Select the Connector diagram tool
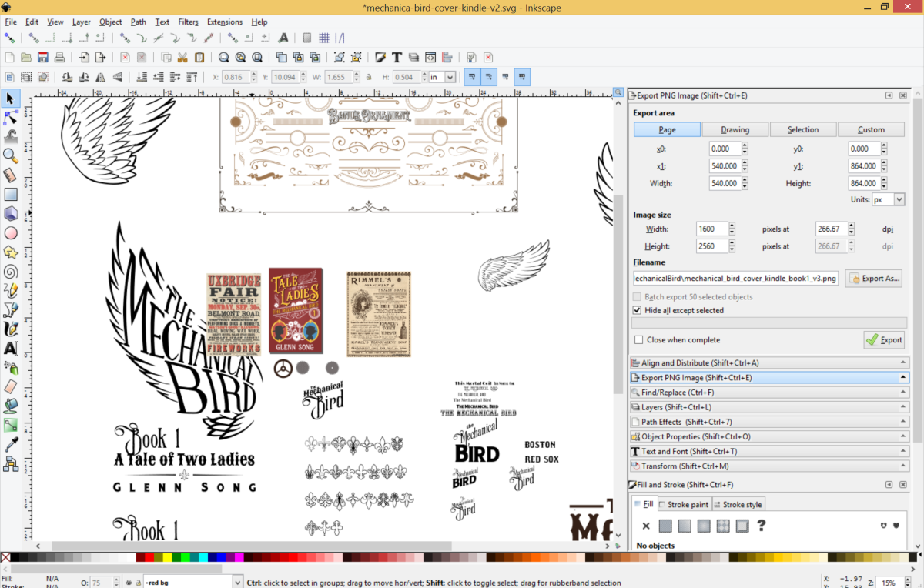This screenshot has width=924, height=588. pyautogui.click(x=11, y=463)
